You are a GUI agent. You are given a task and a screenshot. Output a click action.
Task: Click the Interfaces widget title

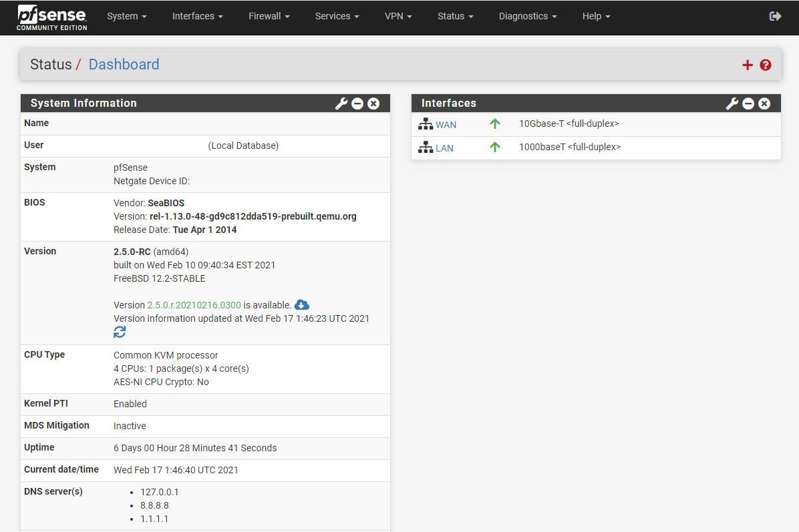coord(448,103)
